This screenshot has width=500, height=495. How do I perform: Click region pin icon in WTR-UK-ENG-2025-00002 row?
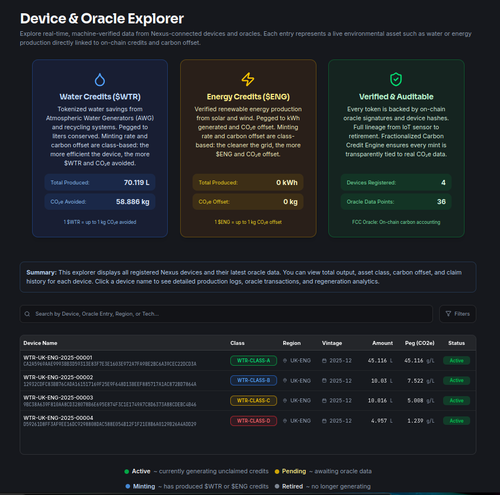tap(285, 381)
